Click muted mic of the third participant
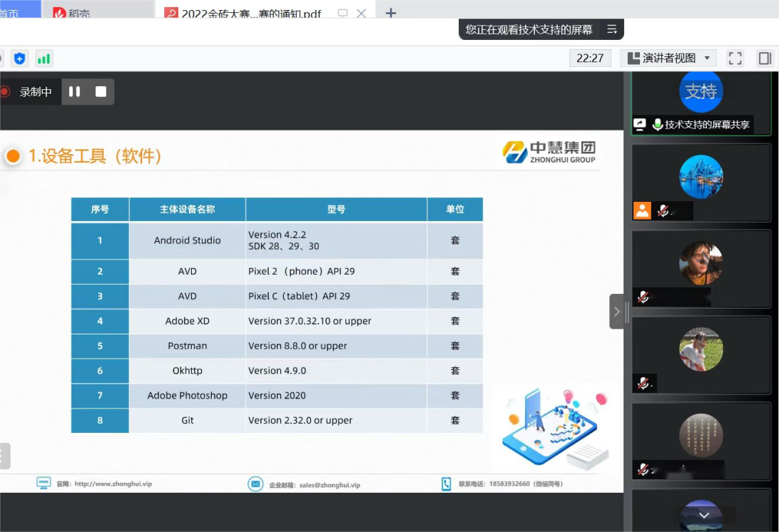 click(643, 297)
